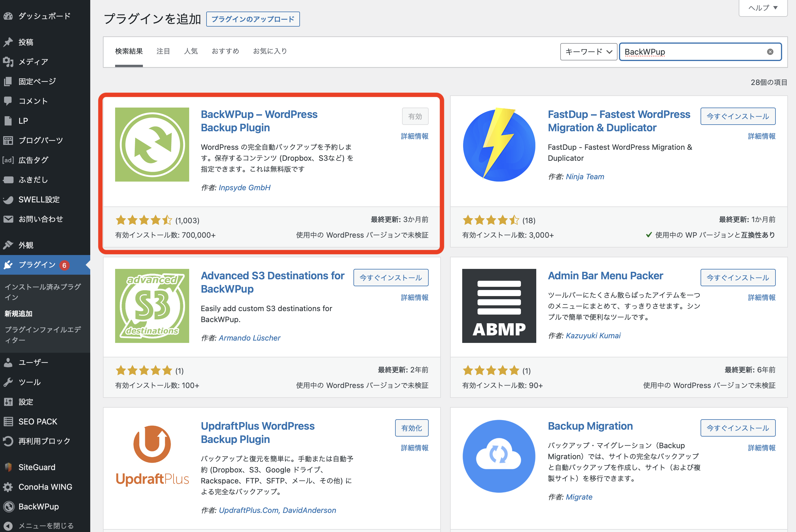Click the FastDup lightning bolt thumbnail

tap(499, 145)
